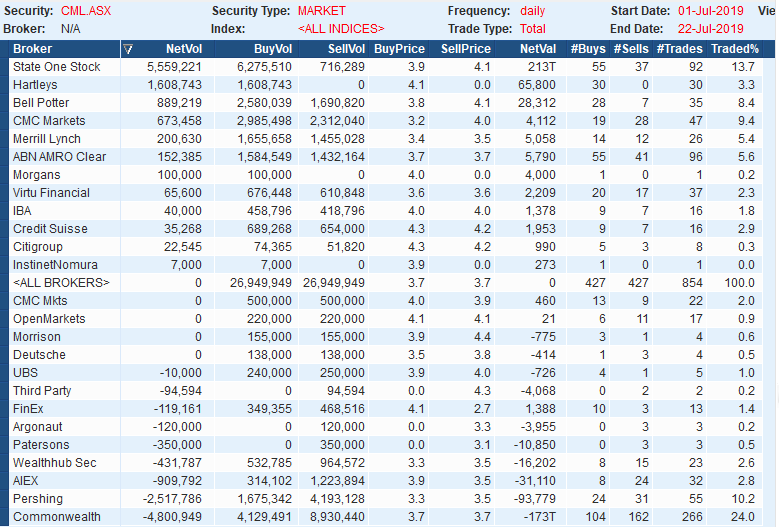
Task: Select the Morgans broker row
Action: [x=386, y=175]
